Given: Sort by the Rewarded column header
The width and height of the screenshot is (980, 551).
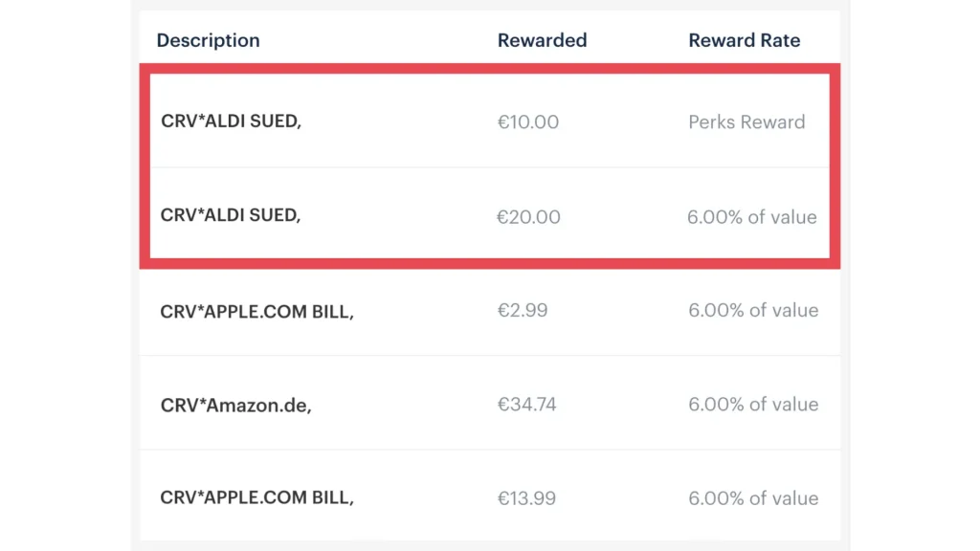Looking at the screenshot, I should tap(542, 40).
